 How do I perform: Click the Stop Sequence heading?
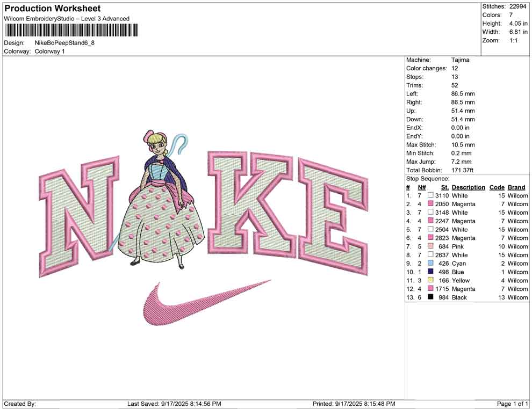tap(428, 178)
